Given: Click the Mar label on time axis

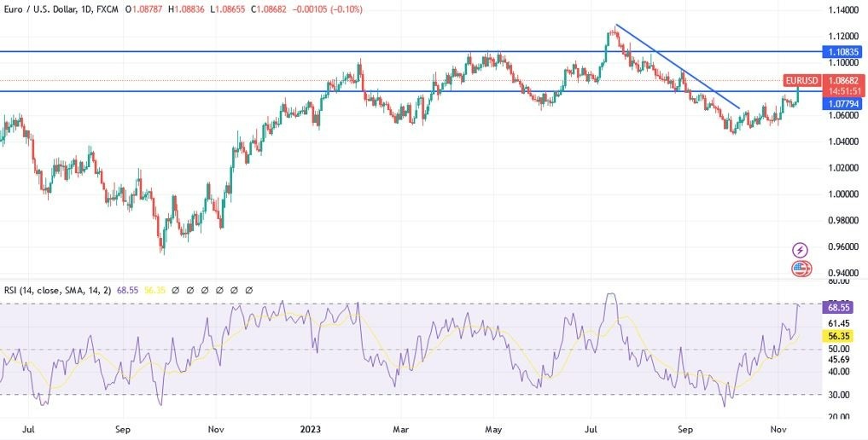Looking at the screenshot, I should tap(400, 429).
